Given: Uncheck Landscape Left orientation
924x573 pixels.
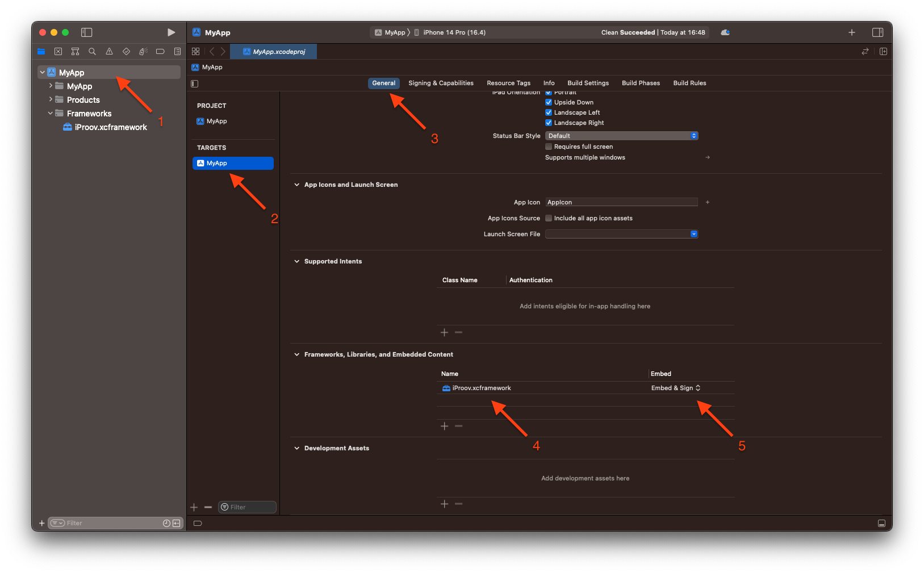Looking at the screenshot, I should pyautogui.click(x=549, y=112).
